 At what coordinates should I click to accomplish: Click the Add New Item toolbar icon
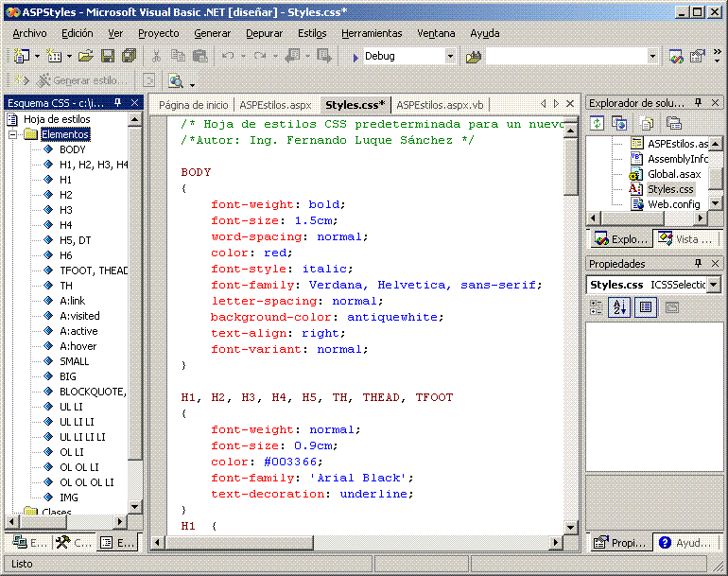tap(54, 56)
